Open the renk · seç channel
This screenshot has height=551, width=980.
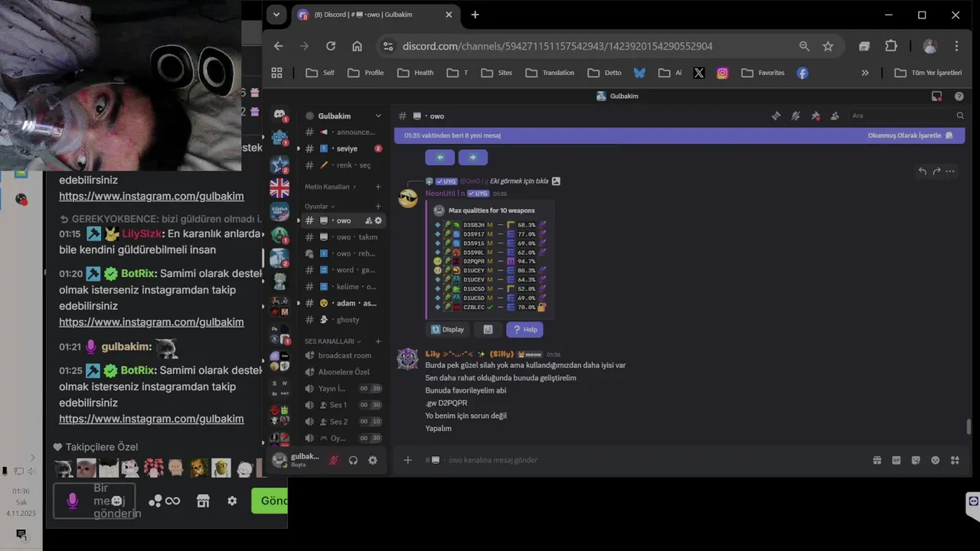click(x=341, y=165)
